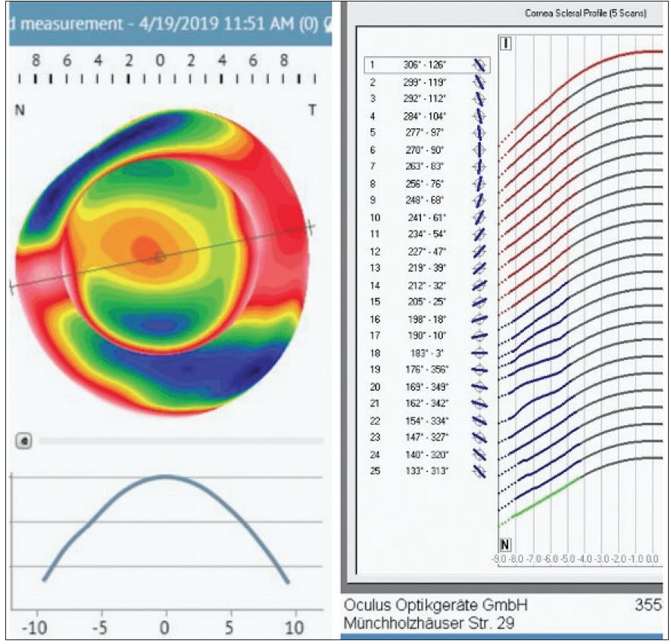Click the meridian icon for row 9 (248° - 68°)
This screenshot has width=671, height=644.
[479, 201]
